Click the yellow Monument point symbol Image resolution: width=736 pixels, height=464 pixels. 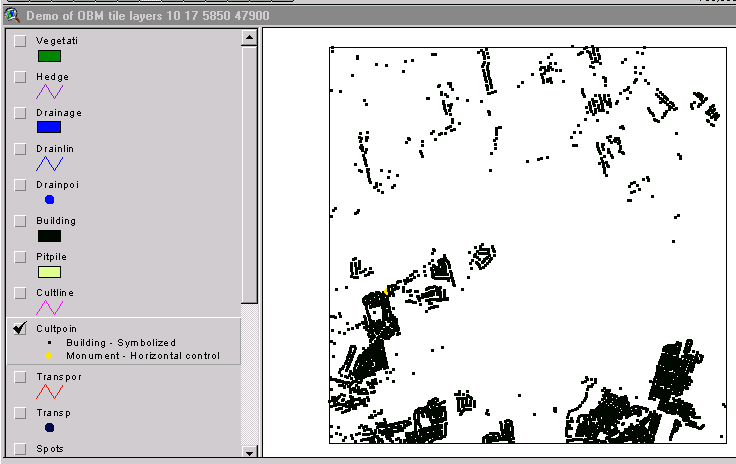48,356
